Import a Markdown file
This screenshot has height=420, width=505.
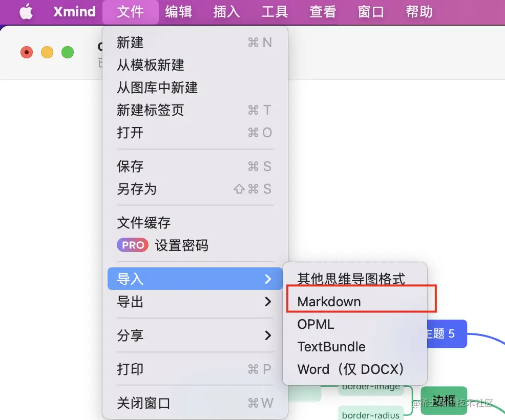click(355, 302)
